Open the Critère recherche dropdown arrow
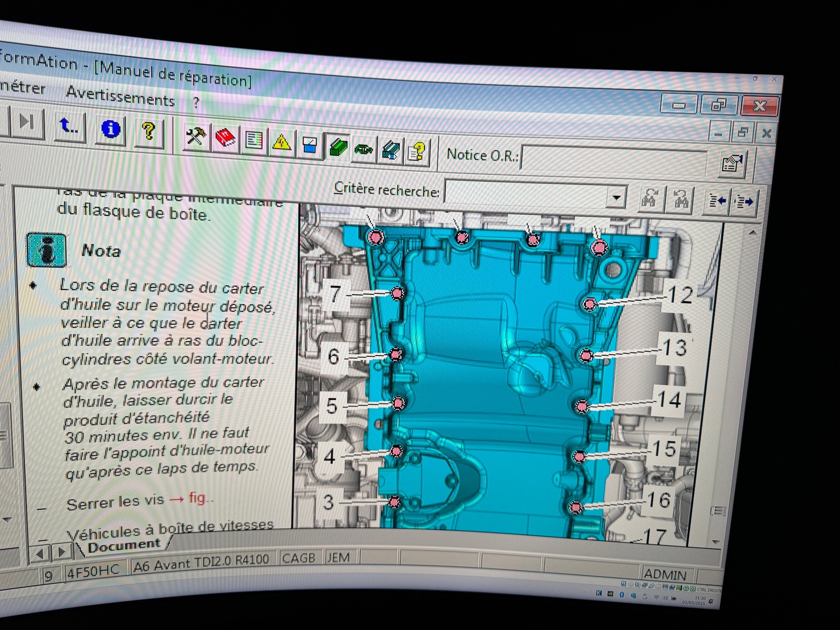Screen dimensions: 840x630 (616, 197)
